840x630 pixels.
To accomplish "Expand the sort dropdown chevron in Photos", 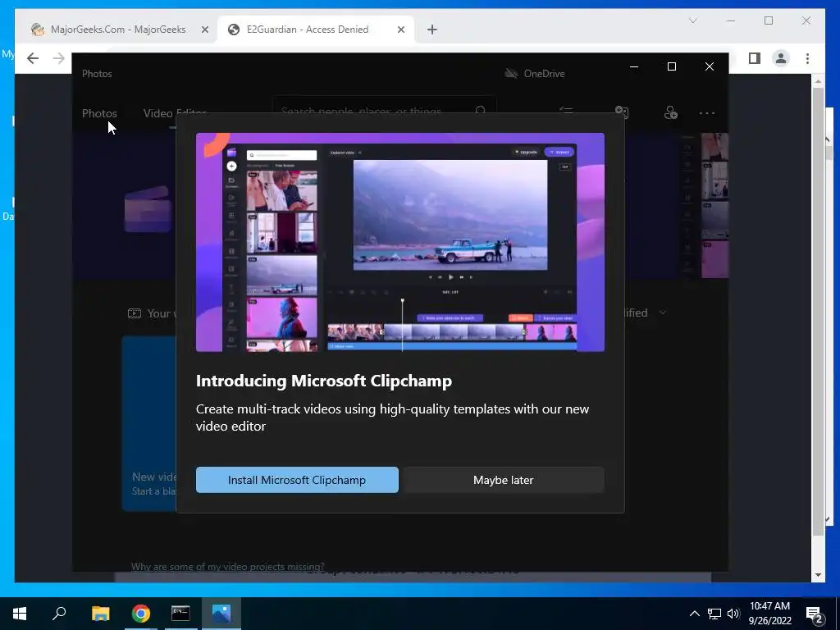I will tap(663, 313).
